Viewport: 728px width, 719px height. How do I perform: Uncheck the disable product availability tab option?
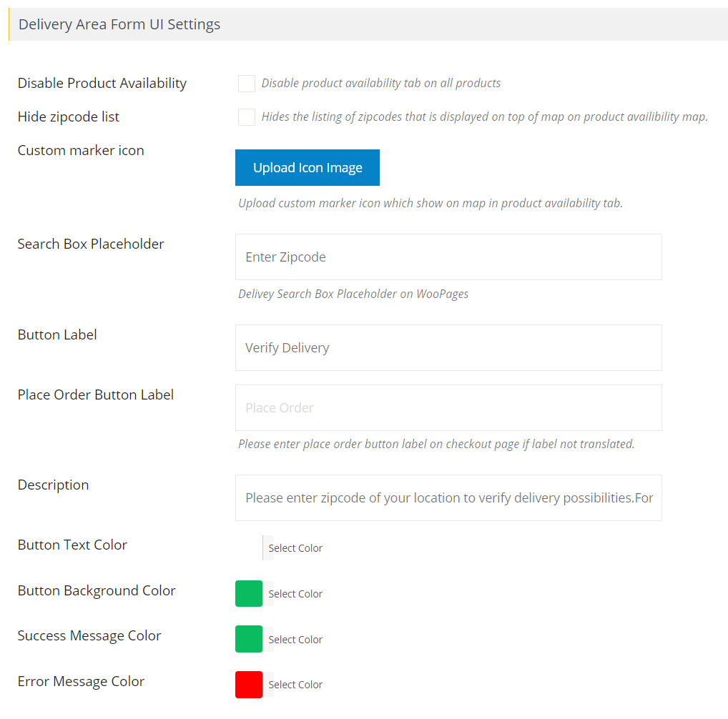tap(246, 83)
